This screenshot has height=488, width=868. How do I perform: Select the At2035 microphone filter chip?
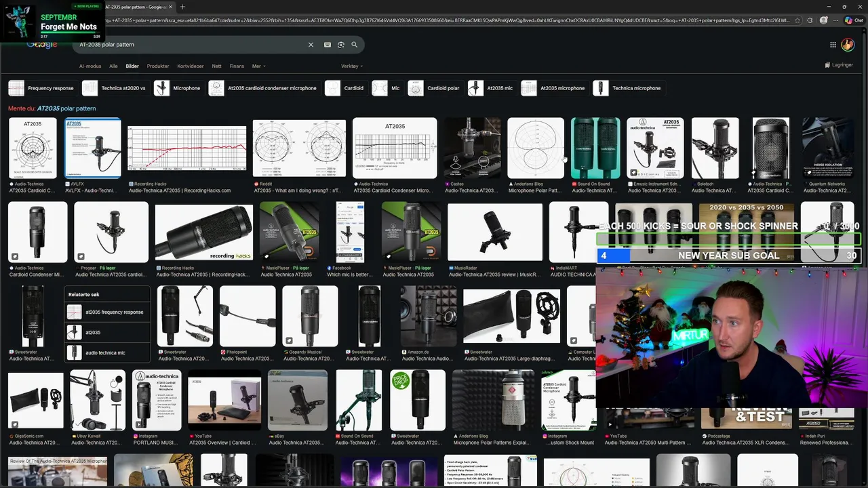point(554,88)
